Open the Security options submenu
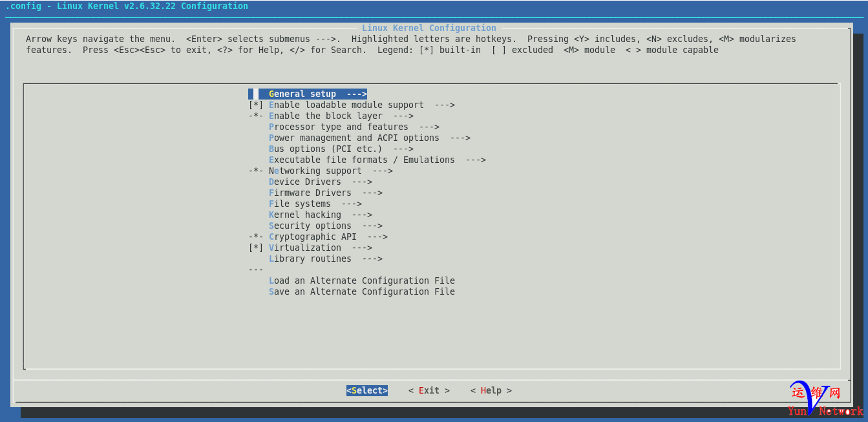Screen dimensions: 868x422 (x=326, y=226)
